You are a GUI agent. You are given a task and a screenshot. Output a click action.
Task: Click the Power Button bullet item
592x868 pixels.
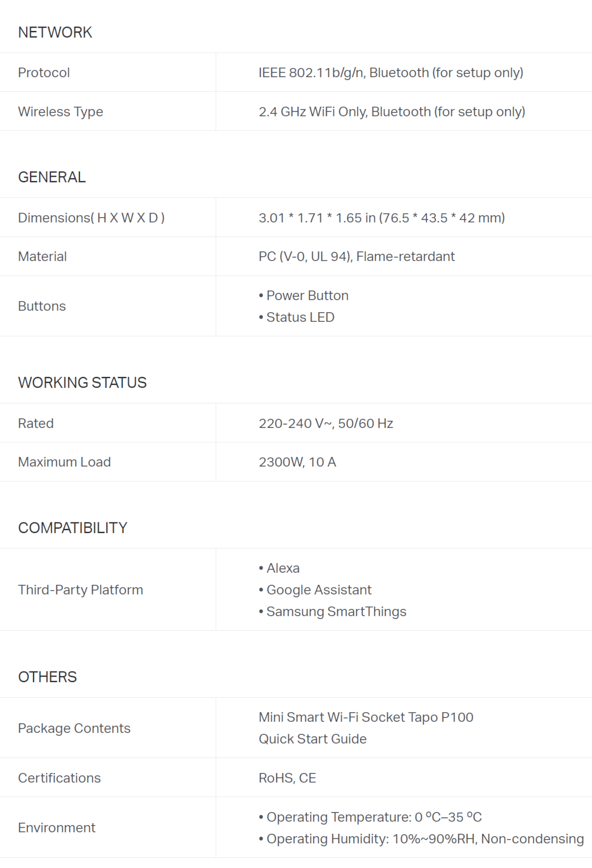coord(307,296)
